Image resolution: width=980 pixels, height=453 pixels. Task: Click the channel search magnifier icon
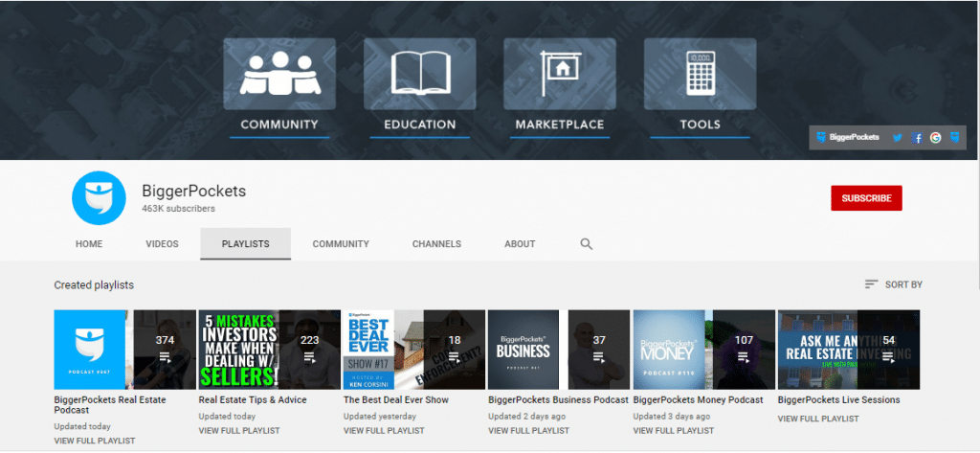[587, 244]
